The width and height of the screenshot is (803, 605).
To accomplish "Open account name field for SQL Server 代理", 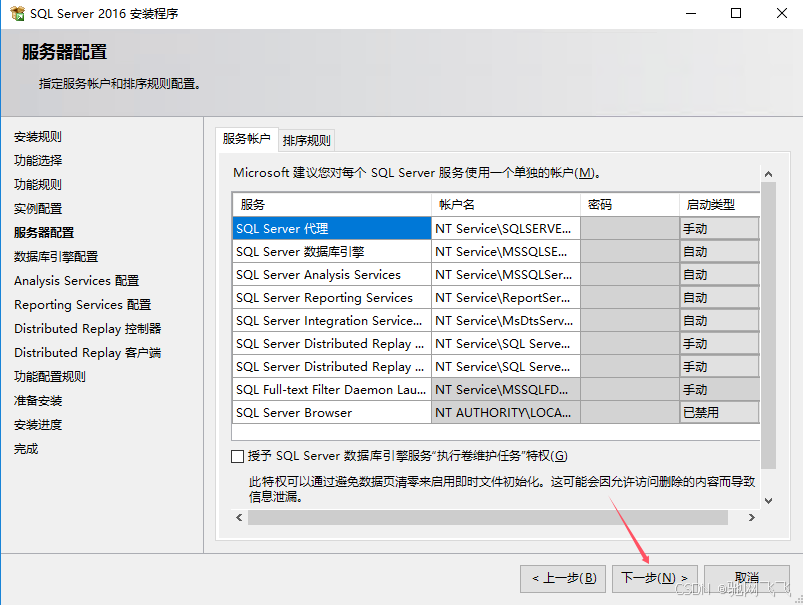I will tap(506, 228).
